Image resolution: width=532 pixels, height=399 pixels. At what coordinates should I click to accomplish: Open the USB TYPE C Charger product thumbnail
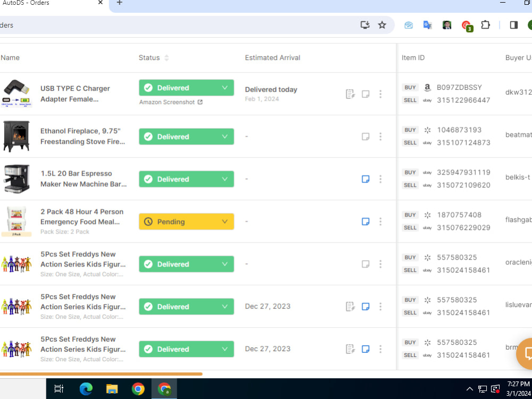pyautogui.click(x=16, y=93)
